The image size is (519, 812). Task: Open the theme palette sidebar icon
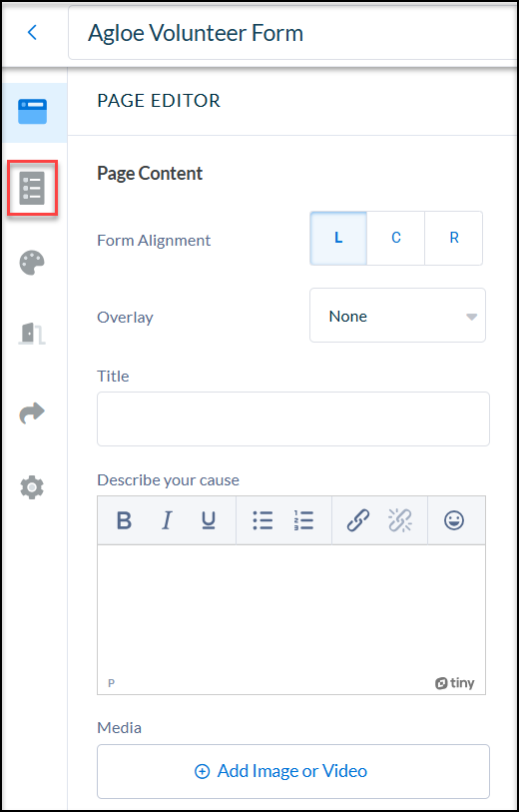pos(32,263)
